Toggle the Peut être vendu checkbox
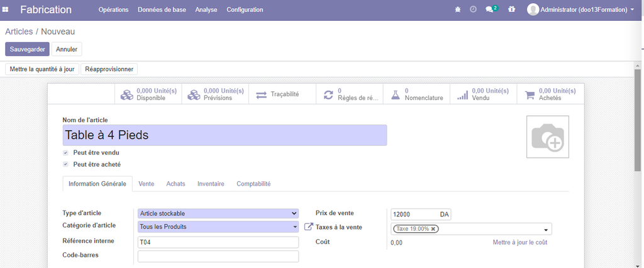644x268 pixels. tap(66, 152)
